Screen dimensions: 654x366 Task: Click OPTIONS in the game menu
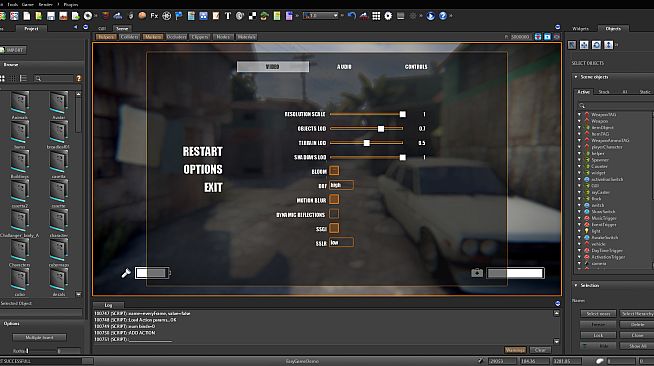click(x=203, y=169)
